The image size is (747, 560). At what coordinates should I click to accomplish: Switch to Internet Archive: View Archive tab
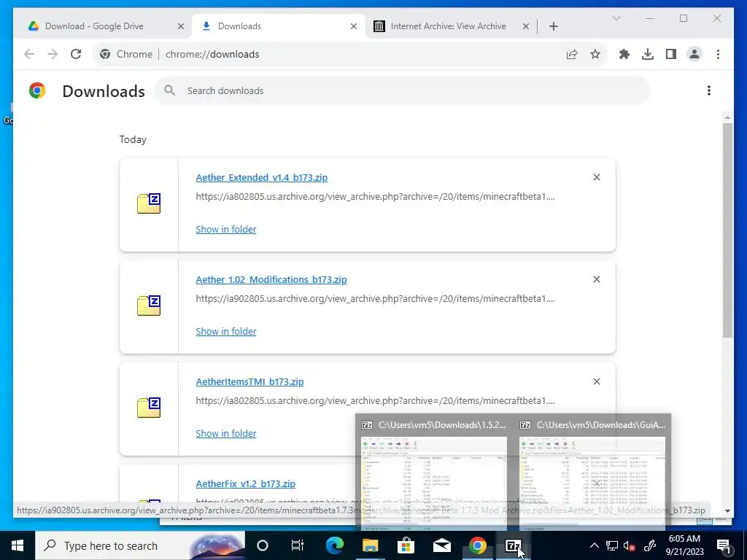[452, 26]
